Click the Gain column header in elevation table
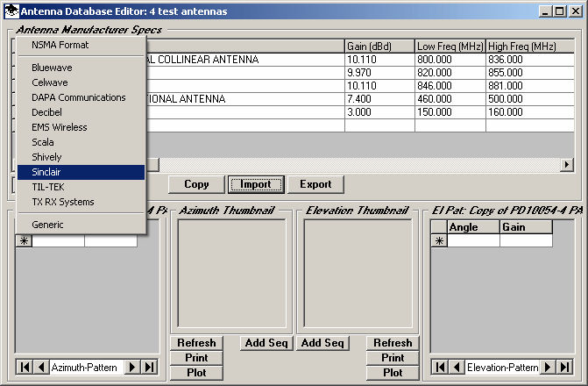This screenshot has height=386, width=588. 526,227
